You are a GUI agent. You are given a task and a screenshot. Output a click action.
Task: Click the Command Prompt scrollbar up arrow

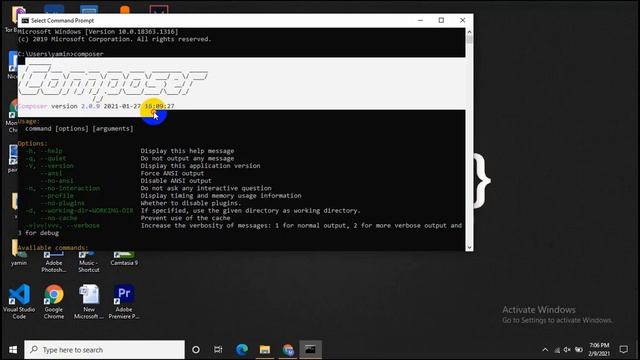pos(469,32)
